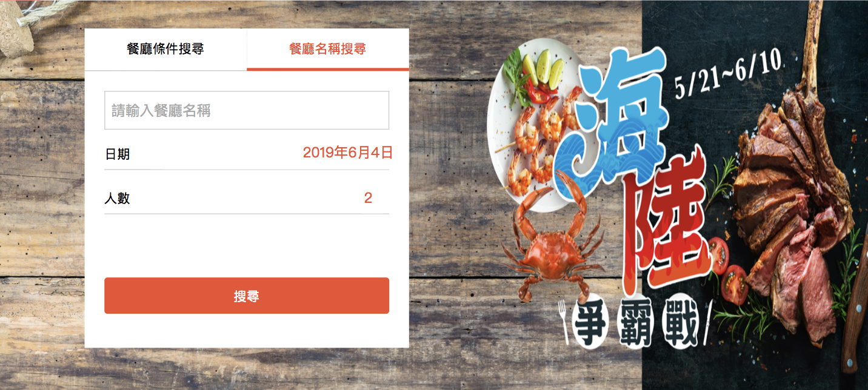Click the 人數 row label
Viewport: 868px width, 390px height.
point(118,198)
